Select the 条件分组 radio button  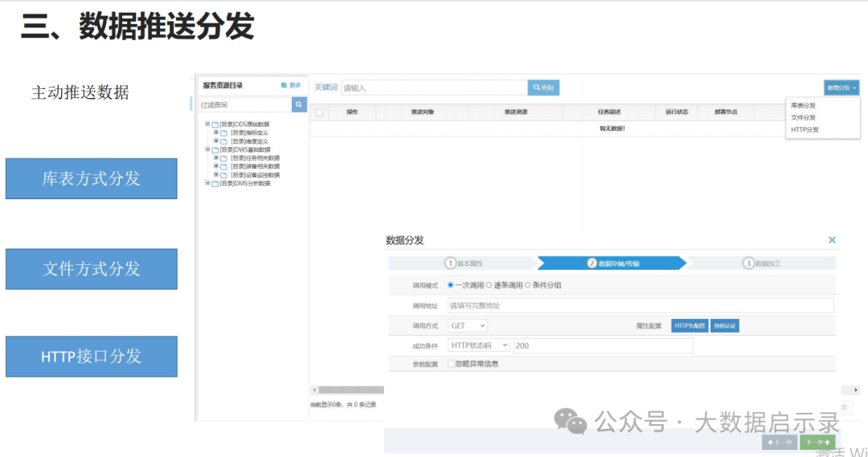[527, 285]
